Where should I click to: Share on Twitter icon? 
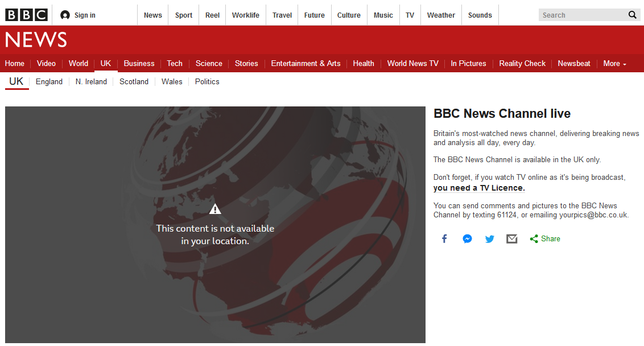(490, 239)
